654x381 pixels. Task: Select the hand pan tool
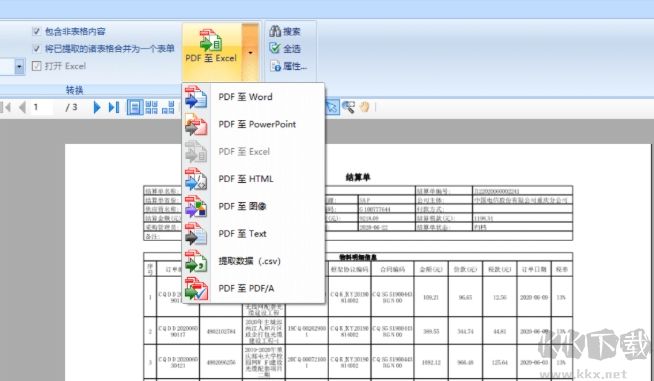click(x=365, y=107)
